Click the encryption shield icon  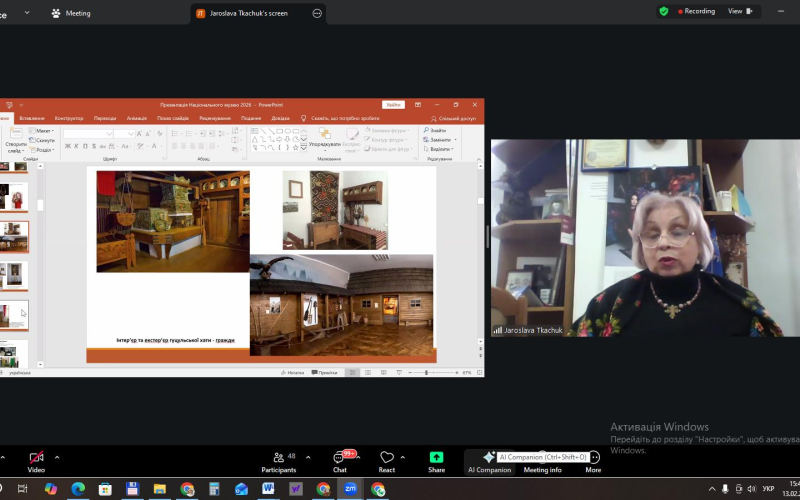pyautogui.click(x=663, y=11)
